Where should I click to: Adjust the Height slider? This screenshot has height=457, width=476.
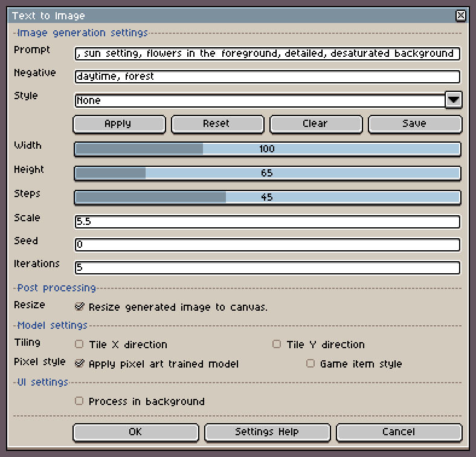point(267,173)
